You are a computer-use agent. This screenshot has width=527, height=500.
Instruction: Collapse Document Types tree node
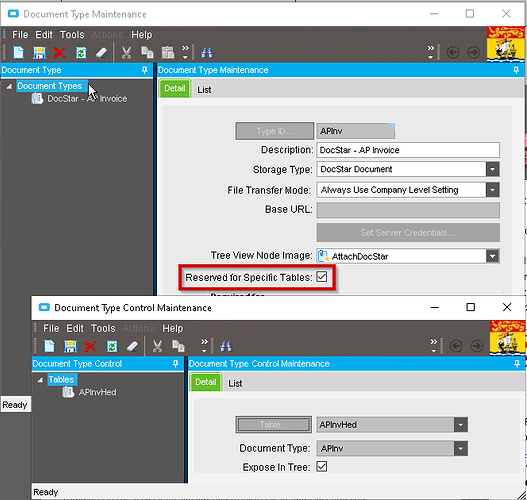click(x=9, y=87)
